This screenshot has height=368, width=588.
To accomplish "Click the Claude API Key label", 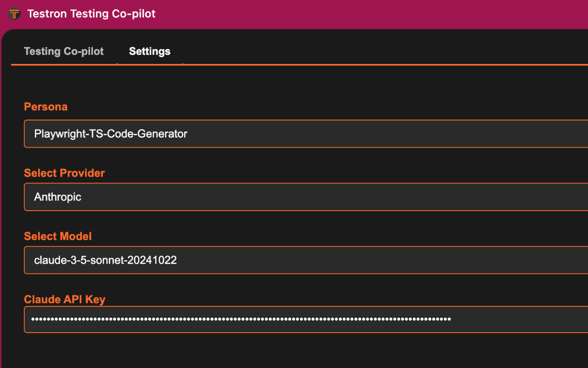I will pos(65,299).
